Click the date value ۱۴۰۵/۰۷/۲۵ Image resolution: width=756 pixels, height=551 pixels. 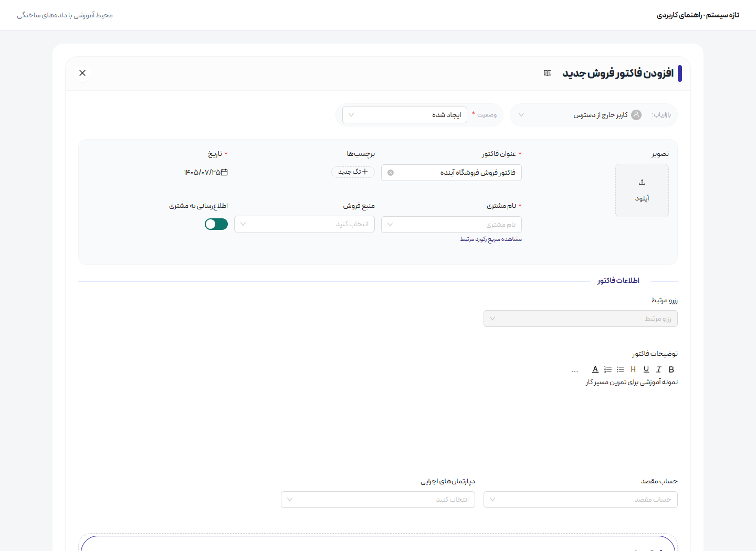(x=202, y=172)
